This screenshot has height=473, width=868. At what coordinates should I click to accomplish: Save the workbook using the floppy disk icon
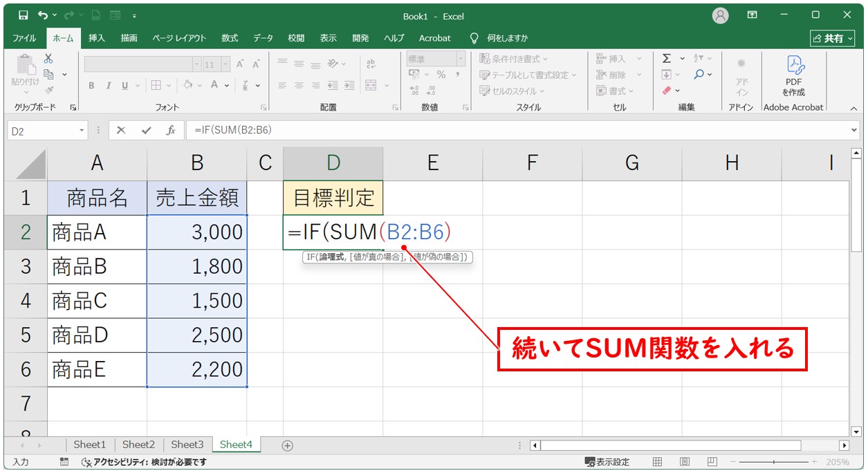[23, 15]
